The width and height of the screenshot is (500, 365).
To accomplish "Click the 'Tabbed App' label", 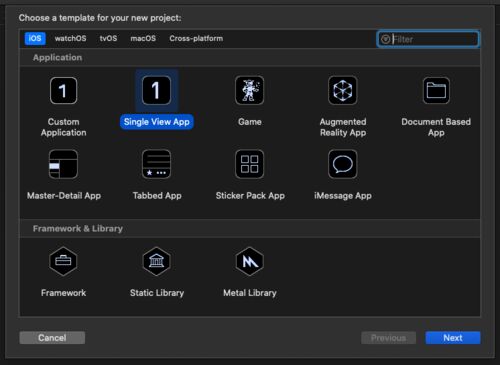I will (x=157, y=196).
